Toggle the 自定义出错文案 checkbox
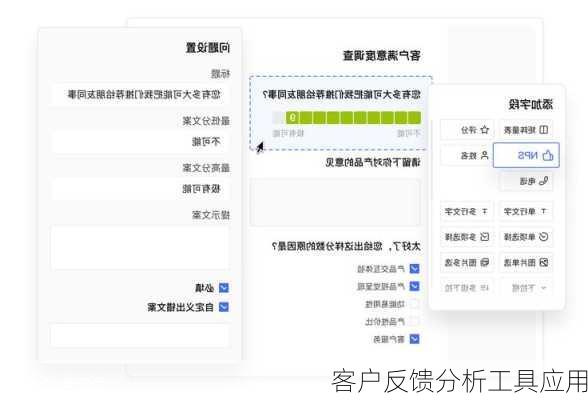Image resolution: width=588 pixels, height=400 pixels. (x=224, y=307)
